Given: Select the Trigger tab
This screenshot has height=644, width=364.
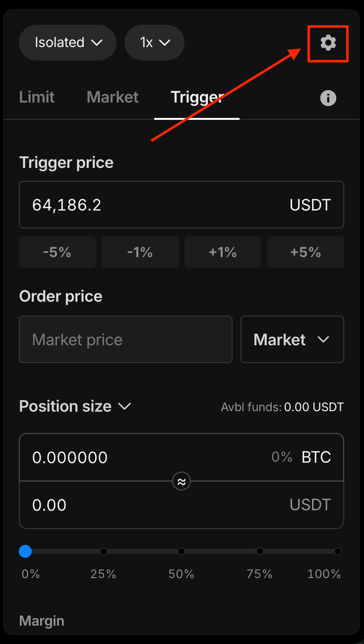Looking at the screenshot, I should [197, 97].
